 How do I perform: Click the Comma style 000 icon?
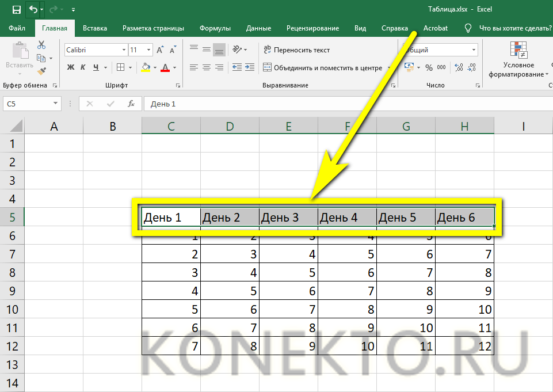click(x=441, y=67)
